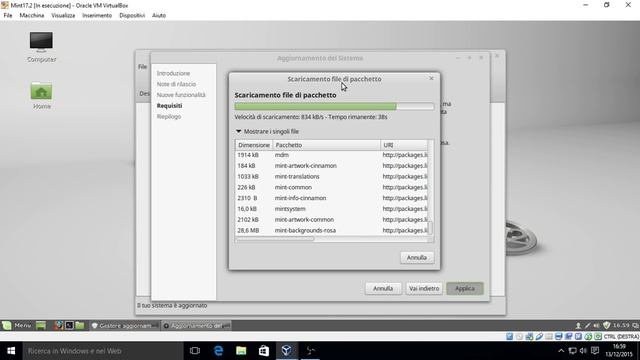
Task: Open VirtualBox File menu
Action: pos(8,16)
